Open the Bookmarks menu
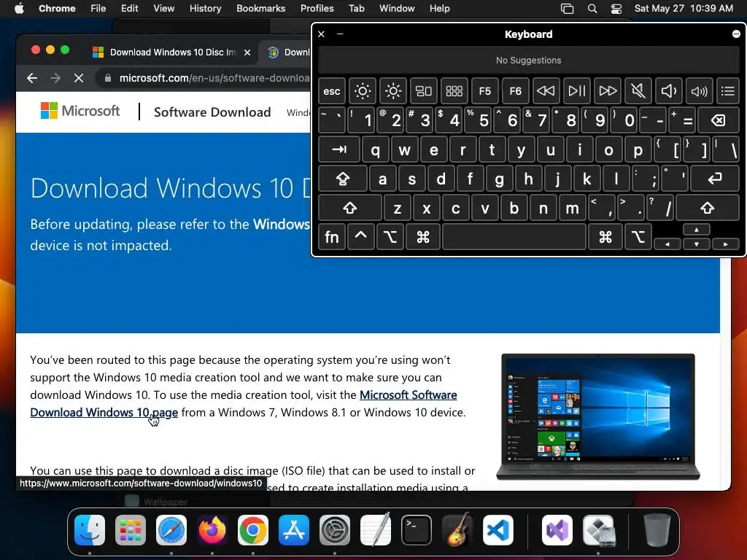 tap(260, 8)
